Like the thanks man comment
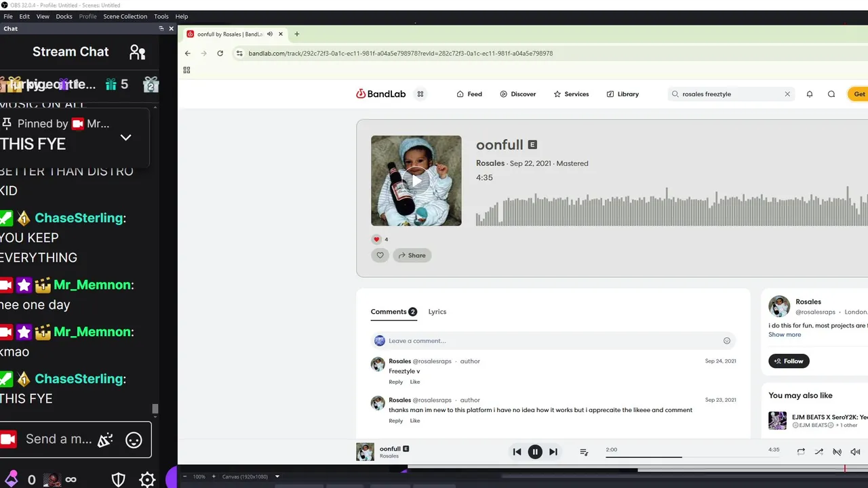This screenshot has width=868, height=488. pos(415,421)
